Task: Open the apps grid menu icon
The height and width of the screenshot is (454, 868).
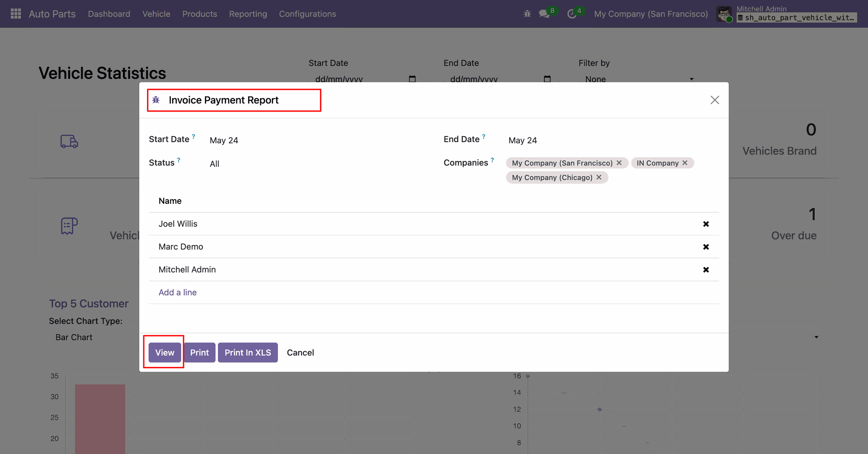Action: point(16,14)
